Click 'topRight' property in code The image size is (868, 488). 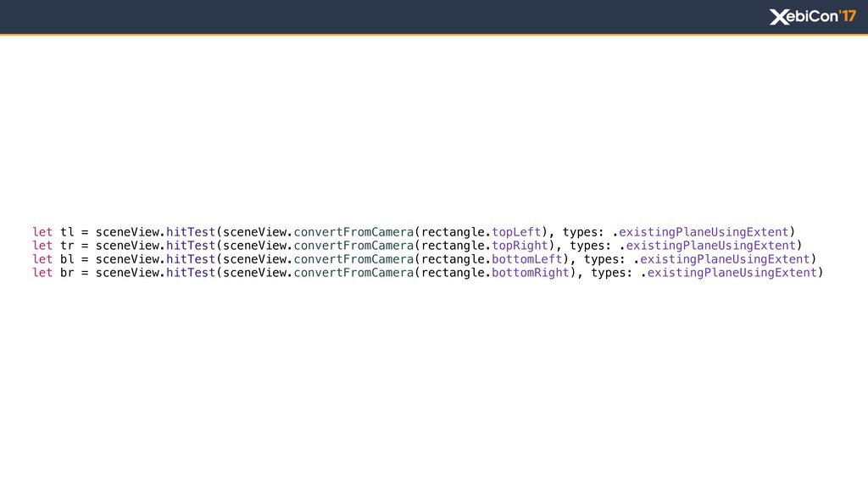(x=520, y=246)
